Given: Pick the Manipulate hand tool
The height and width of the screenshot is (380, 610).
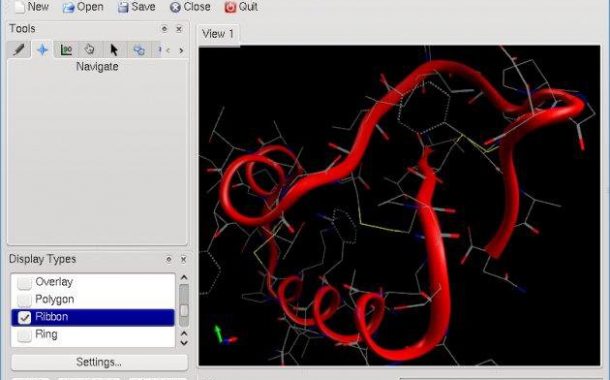Looking at the screenshot, I should (x=89, y=50).
